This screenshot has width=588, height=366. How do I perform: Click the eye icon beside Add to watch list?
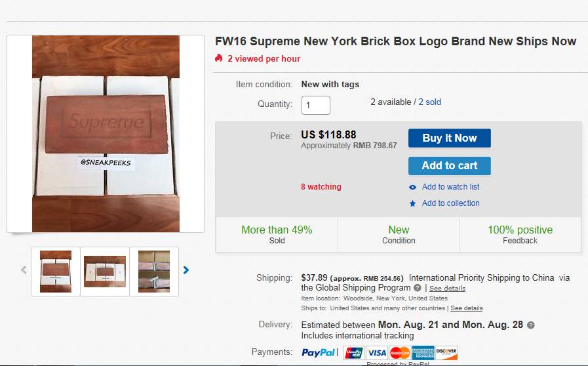412,187
